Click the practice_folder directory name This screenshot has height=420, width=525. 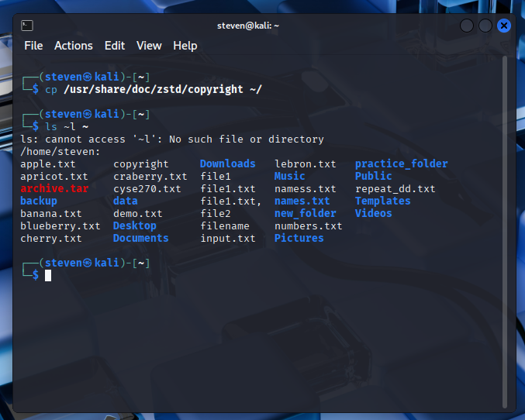tap(401, 164)
